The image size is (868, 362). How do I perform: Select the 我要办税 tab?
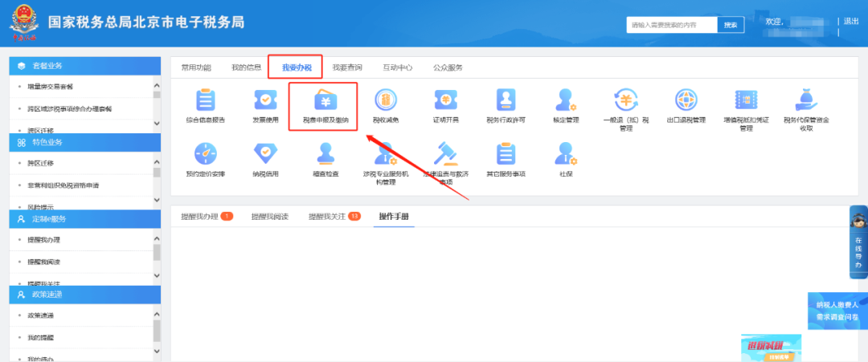click(x=296, y=67)
